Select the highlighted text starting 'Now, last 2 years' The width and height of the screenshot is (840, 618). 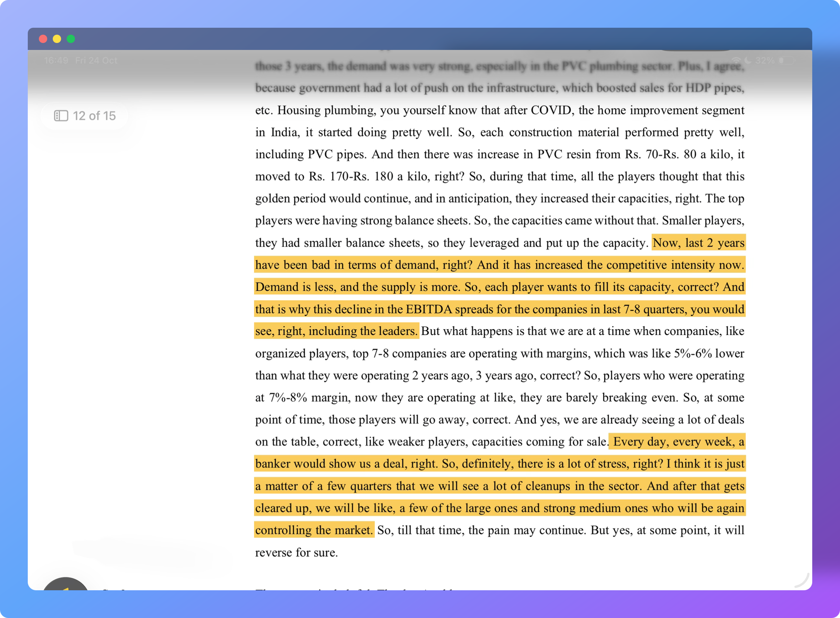(x=698, y=243)
